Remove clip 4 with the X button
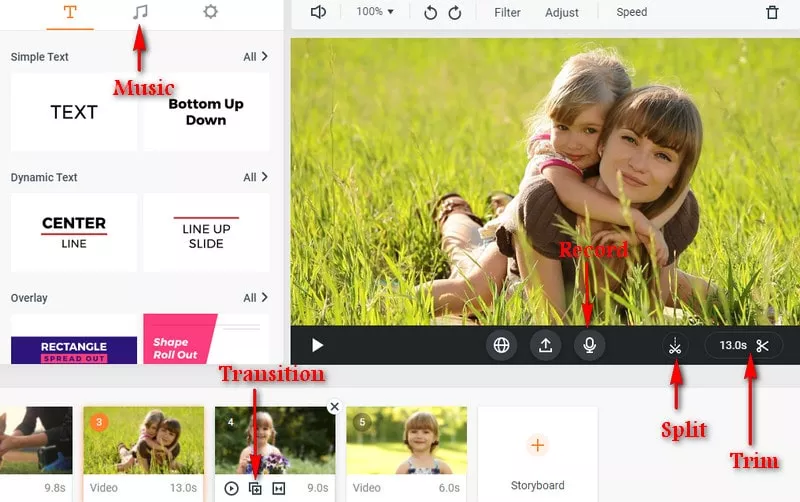Image resolution: width=800 pixels, height=502 pixels. tap(334, 407)
